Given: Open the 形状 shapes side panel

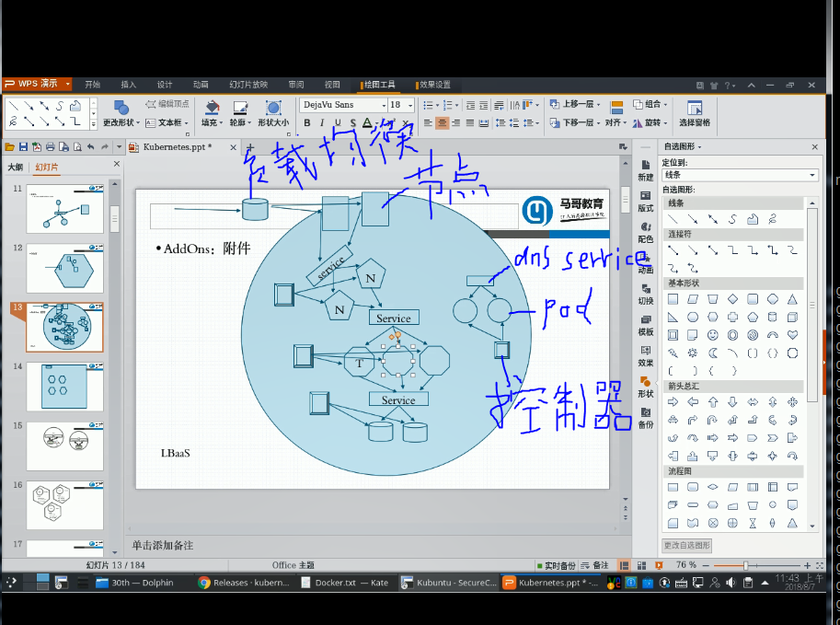Looking at the screenshot, I should (x=646, y=387).
